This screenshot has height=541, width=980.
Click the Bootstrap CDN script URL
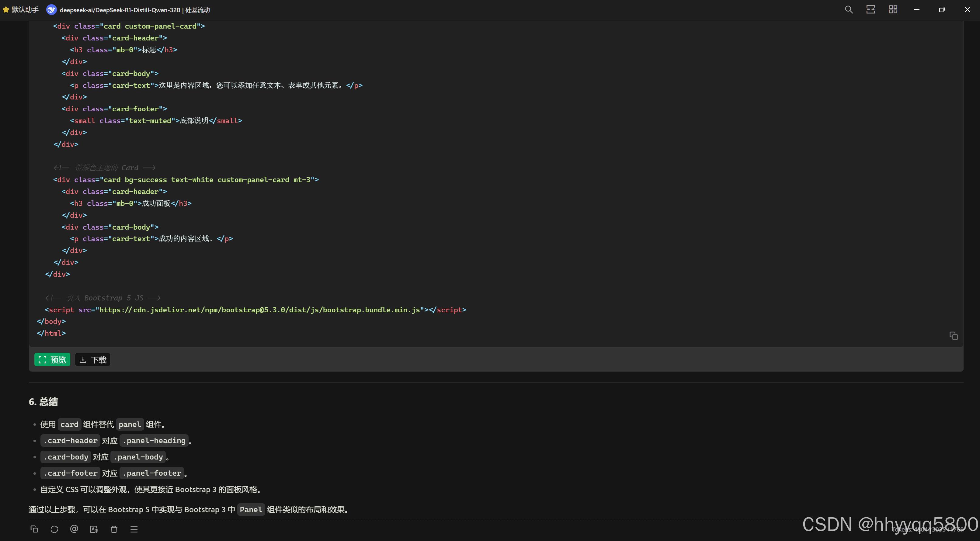tap(259, 310)
